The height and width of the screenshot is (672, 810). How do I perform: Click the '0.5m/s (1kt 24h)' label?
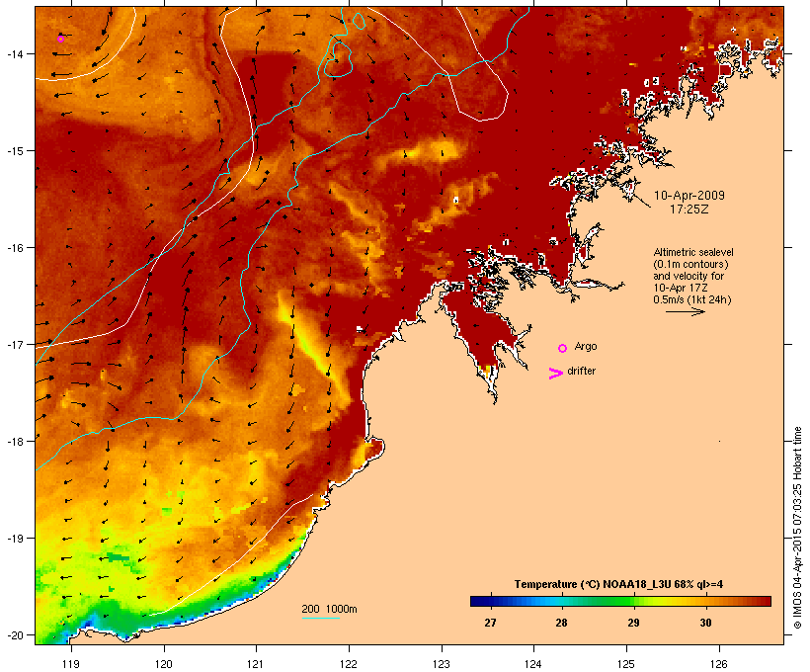(692, 299)
